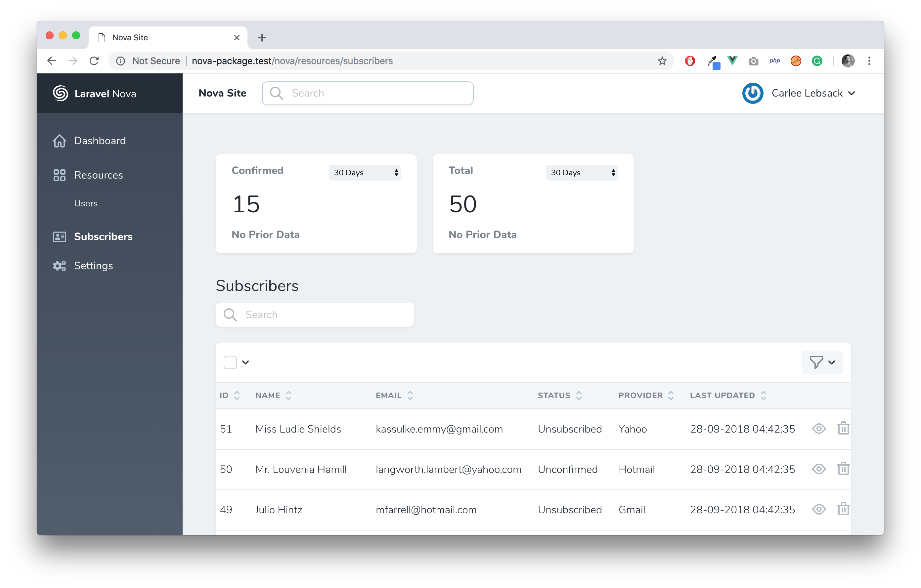Delete subscriber Miss Ludie Shields via trash icon
921x588 pixels.
tap(843, 429)
